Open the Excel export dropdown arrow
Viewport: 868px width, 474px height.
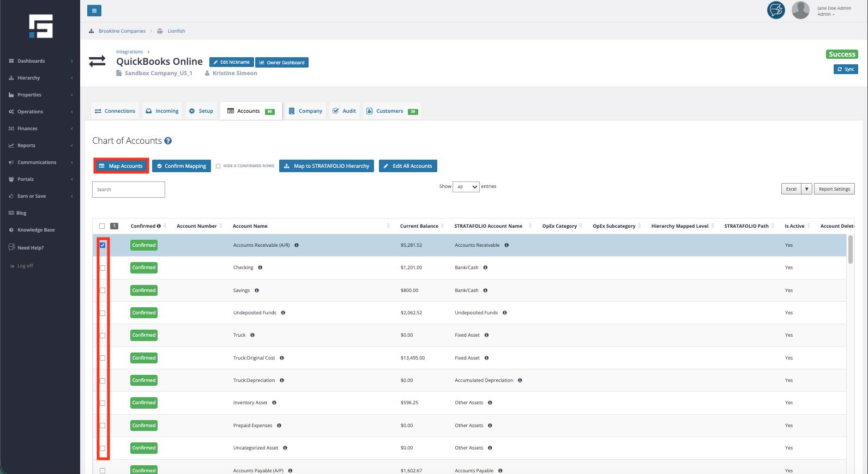tap(806, 189)
